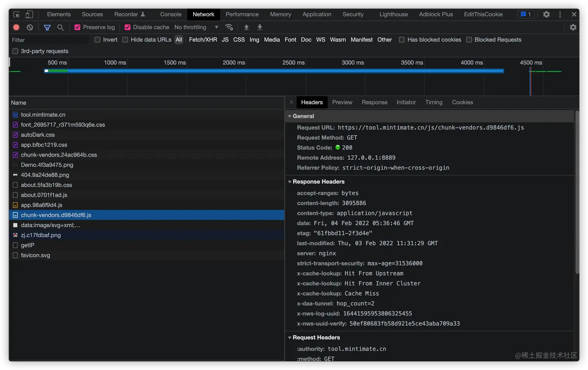
Task: Activate the inspect element picker icon
Action: [16, 14]
